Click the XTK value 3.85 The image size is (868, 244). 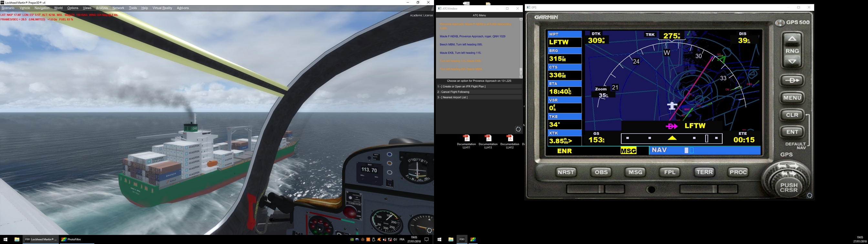coord(564,141)
